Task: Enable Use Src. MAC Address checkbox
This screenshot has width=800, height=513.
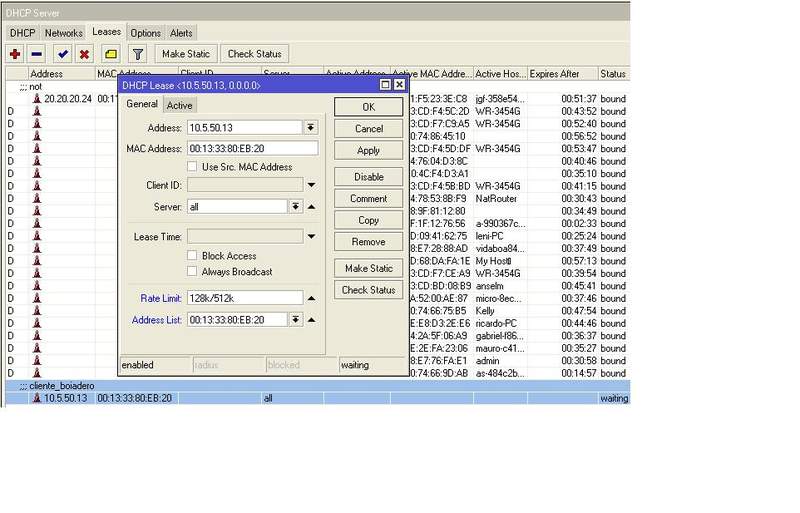Action: coord(193,166)
